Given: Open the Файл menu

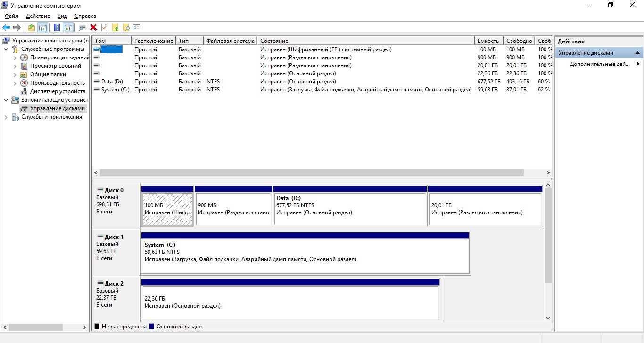Looking at the screenshot, I should coord(11,16).
